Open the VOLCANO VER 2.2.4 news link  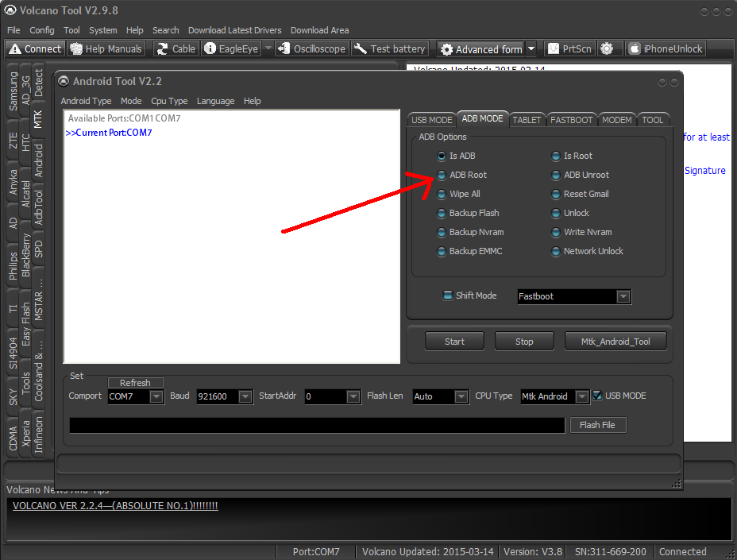pos(115,505)
